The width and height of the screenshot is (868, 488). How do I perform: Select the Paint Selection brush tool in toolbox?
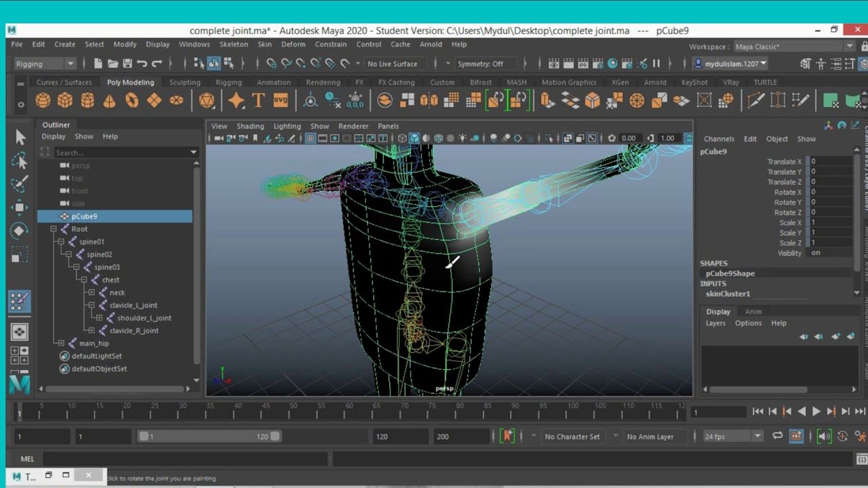coord(20,183)
